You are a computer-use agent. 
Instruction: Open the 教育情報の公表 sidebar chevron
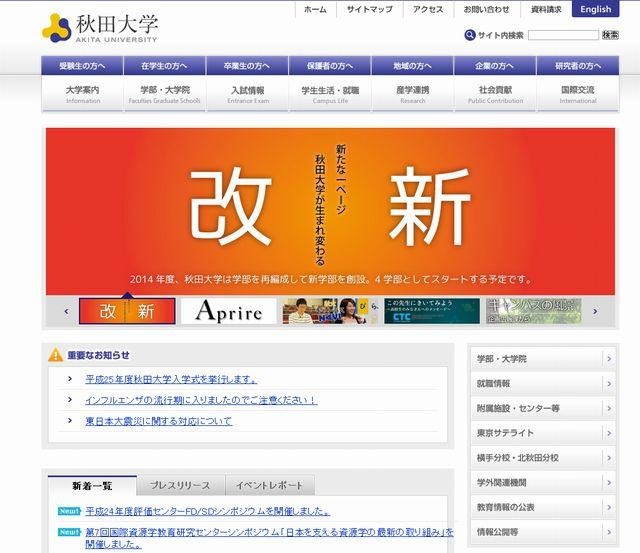click(609, 507)
